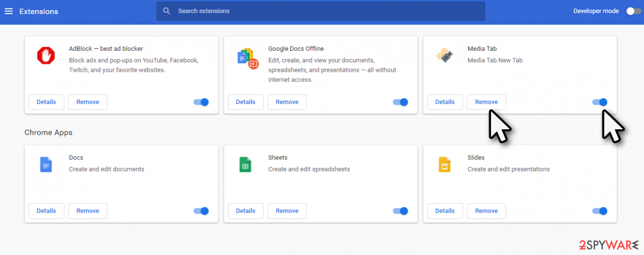
Task: Click the 'AdBlock — best ad blocker' title
Action: 106,49
